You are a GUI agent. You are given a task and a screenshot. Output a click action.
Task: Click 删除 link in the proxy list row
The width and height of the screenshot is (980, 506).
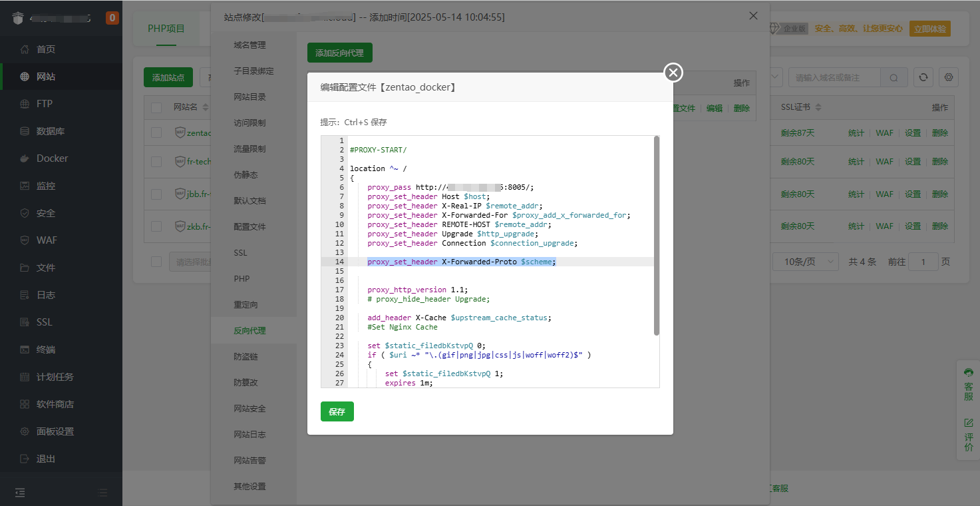pyautogui.click(x=741, y=109)
